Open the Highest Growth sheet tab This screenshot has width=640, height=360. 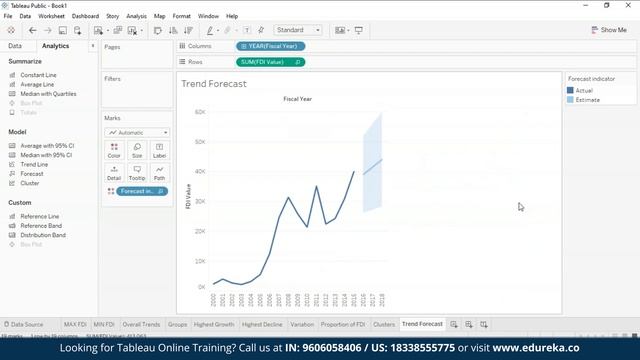pyautogui.click(x=214, y=324)
